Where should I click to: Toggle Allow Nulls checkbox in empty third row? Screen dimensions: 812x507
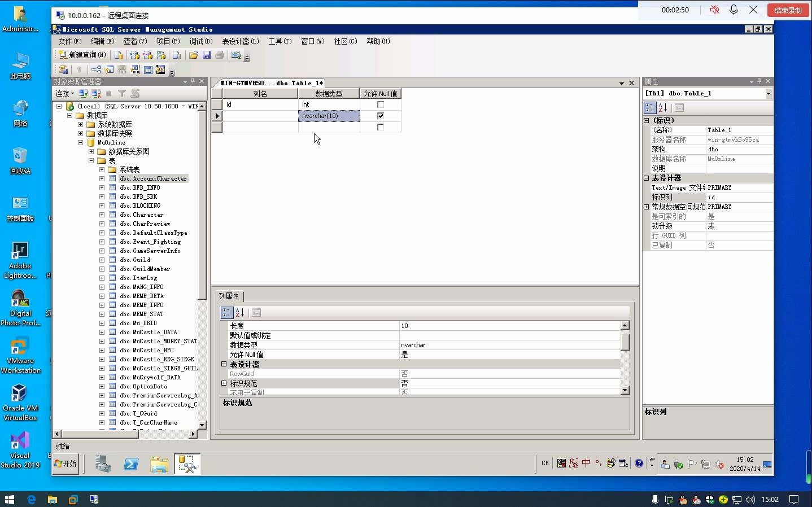(381, 127)
